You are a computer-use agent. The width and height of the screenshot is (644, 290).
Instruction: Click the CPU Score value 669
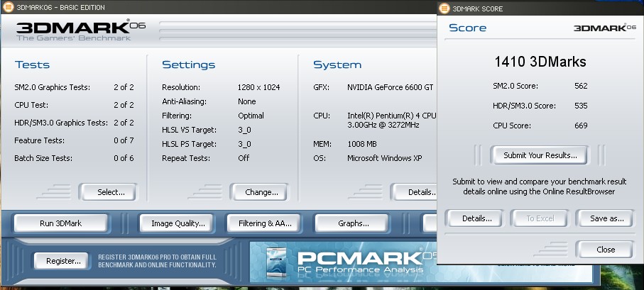coord(581,126)
